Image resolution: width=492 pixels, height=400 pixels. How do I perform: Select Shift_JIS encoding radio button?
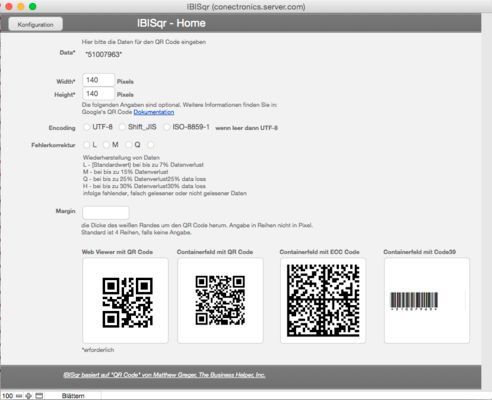point(122,127)
